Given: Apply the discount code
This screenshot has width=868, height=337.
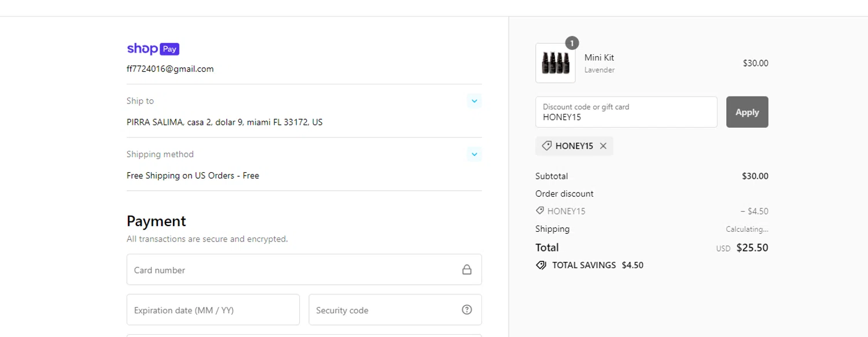Looking at the screenshot, I should 747,112.
